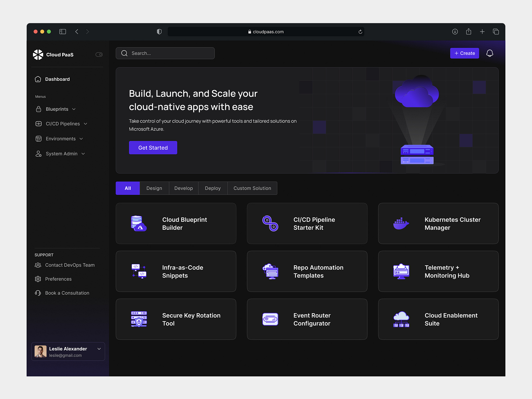The image size is (532, 399).
Task: Click the Event Router Configurator icon
Action: (270, 319)
